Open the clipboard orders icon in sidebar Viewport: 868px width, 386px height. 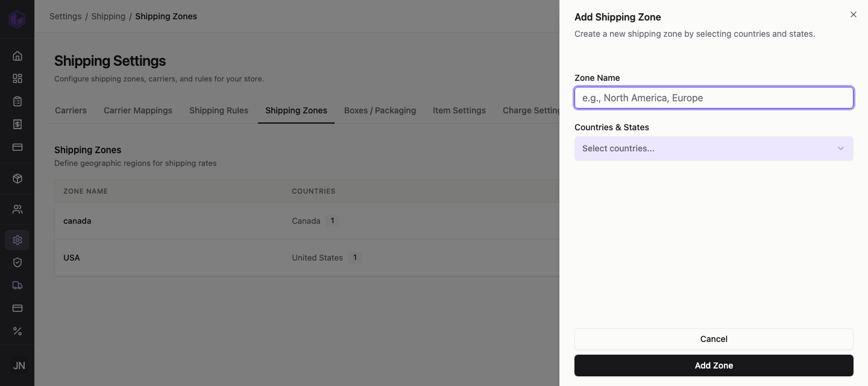[17, 101]
